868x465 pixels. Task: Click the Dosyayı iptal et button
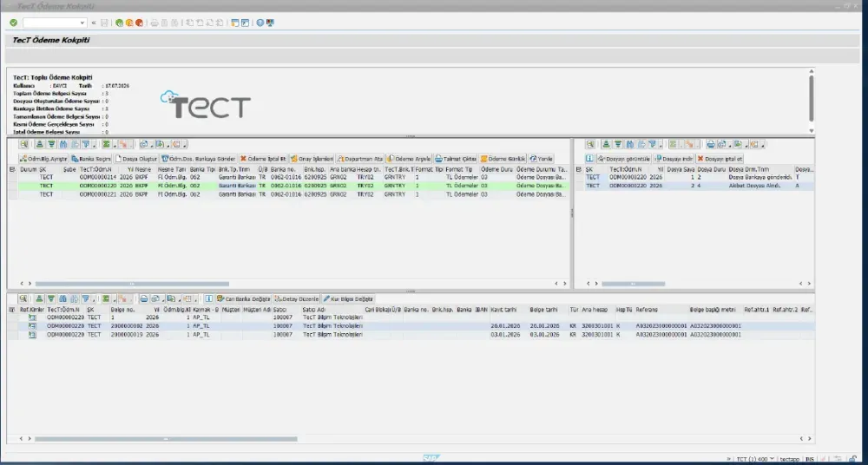pos(720,158)
